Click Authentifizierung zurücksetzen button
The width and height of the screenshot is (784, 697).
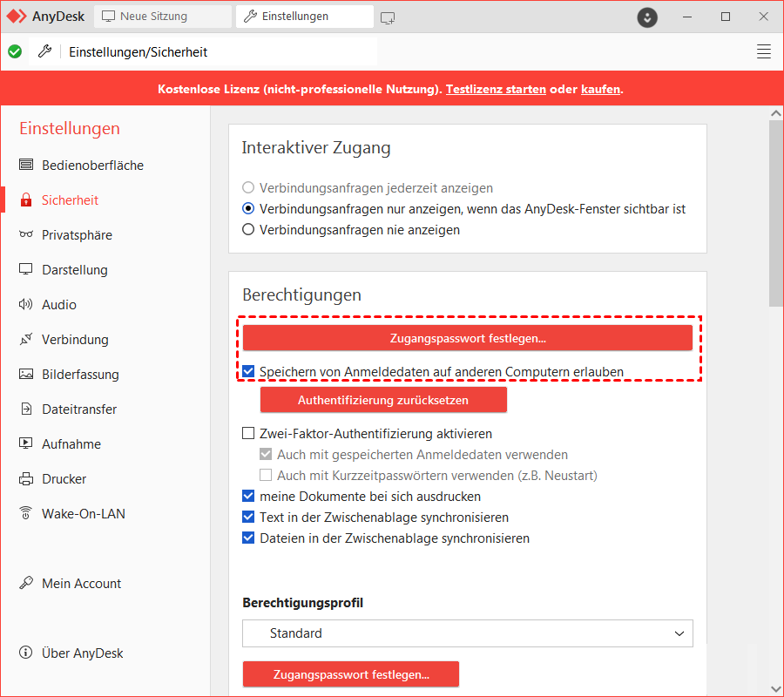click(x=383, y=401)
